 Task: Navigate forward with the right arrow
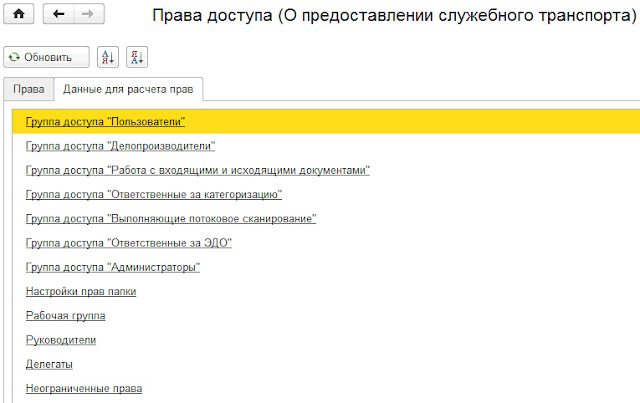[x=88, y=14]
